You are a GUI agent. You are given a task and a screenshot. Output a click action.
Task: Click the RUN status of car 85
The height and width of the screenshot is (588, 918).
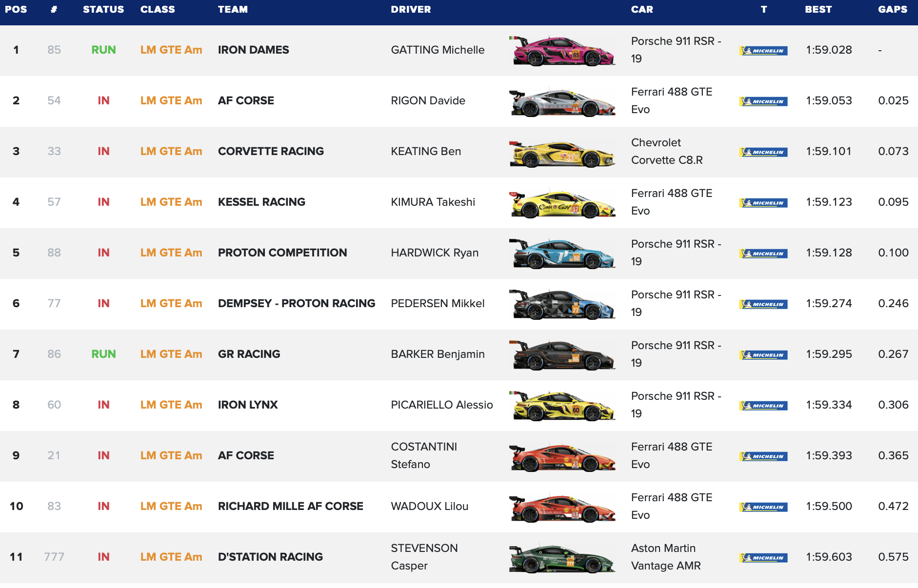click(x=103, y=50)
